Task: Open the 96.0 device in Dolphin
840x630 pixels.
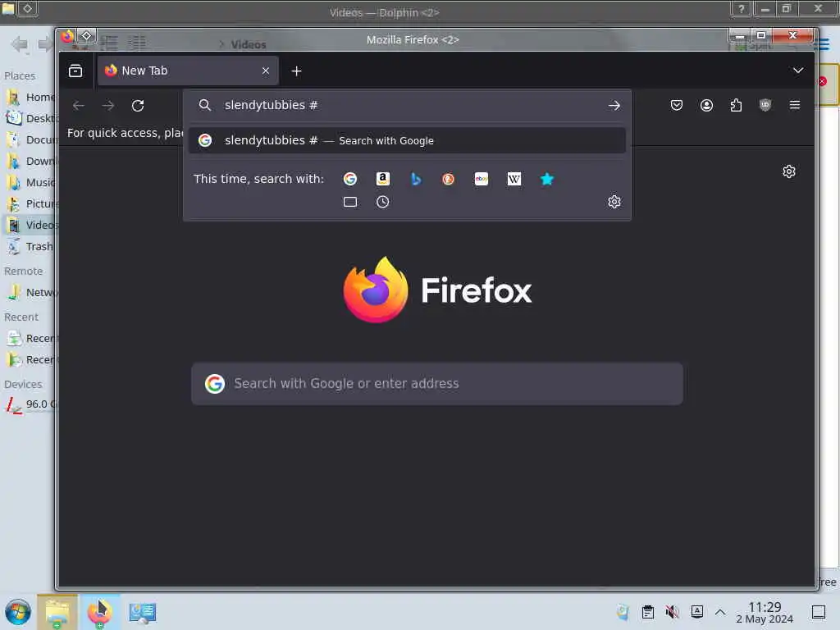Action: [31, 404]
